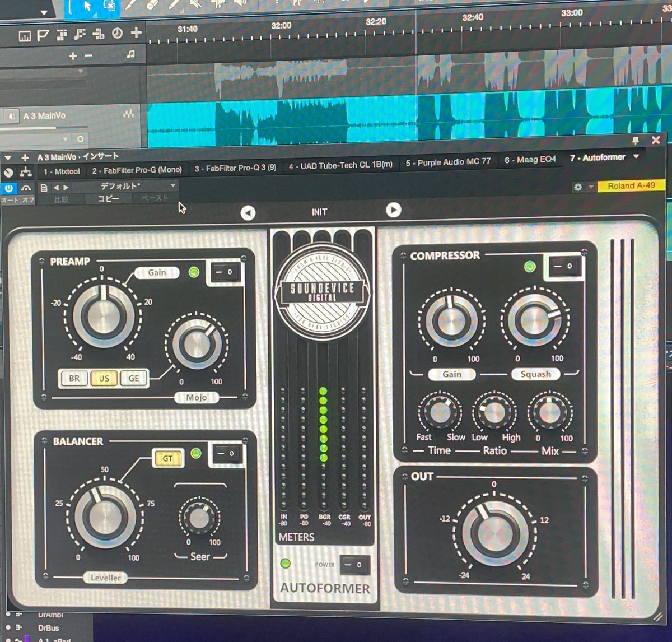This screenshot has height=642, width=672.
Task: Switch to the 1 - Mixtool tab
Action: pos(62,171)
